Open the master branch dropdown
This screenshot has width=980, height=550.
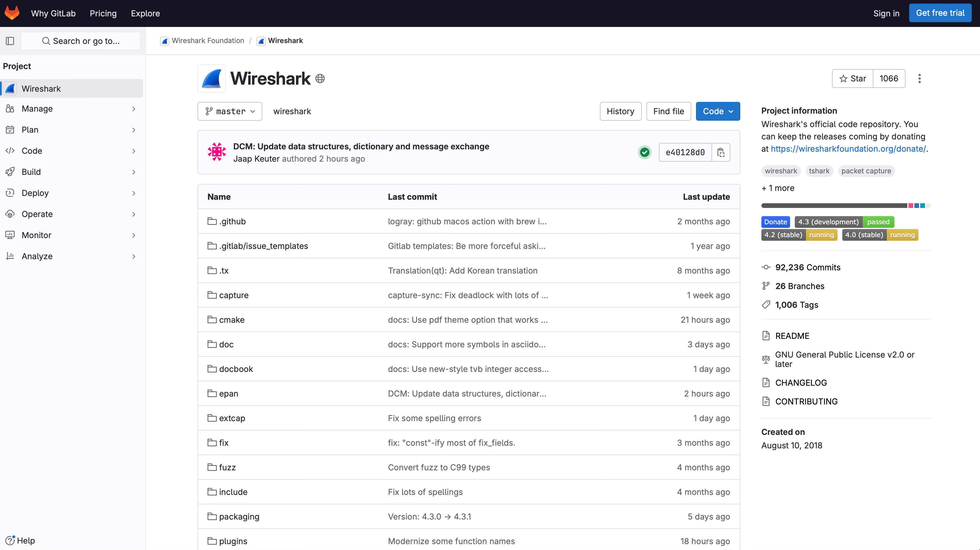click(230, 111)
